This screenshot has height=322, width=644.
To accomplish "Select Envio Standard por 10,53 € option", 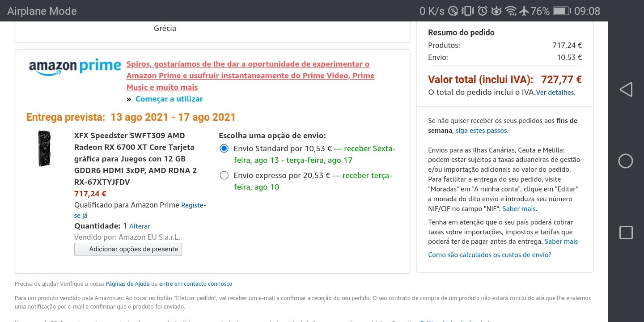I will [224, 148].
